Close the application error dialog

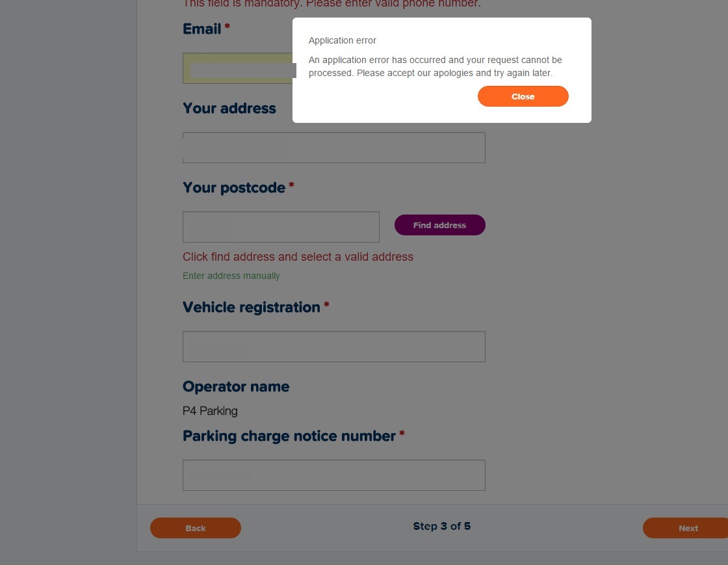tap(523, 96)
